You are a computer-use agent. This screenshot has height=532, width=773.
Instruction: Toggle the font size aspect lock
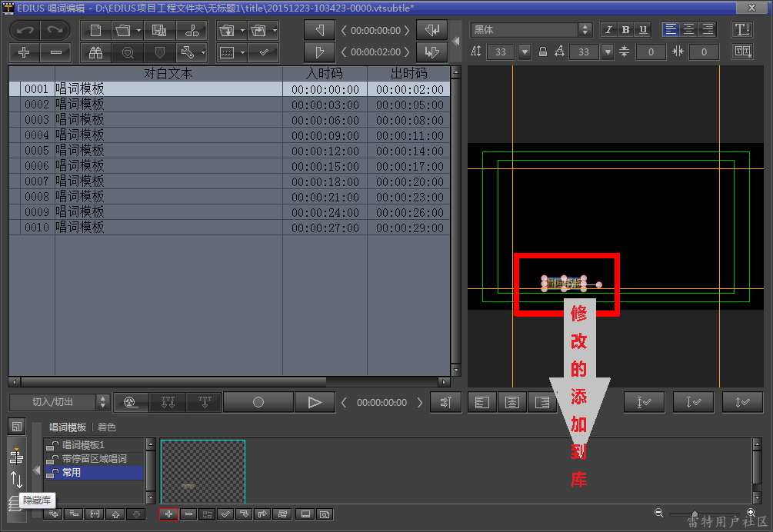click(543, 52)
